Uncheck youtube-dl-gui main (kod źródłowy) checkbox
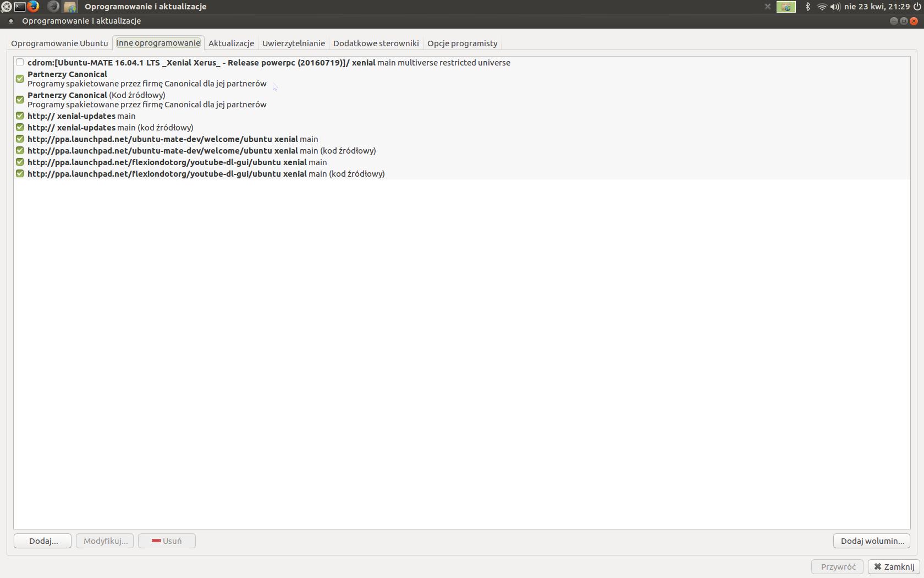Viewport: 924px width, 578px height. click(20, 173)
